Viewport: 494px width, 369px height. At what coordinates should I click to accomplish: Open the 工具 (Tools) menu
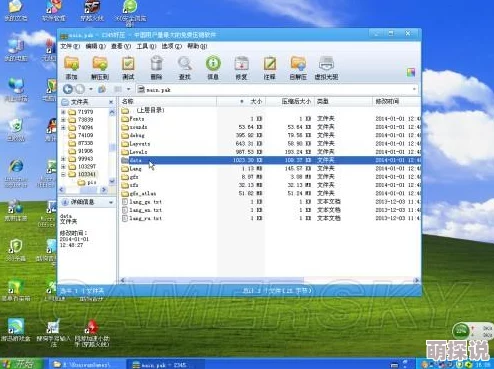(146, 46)
